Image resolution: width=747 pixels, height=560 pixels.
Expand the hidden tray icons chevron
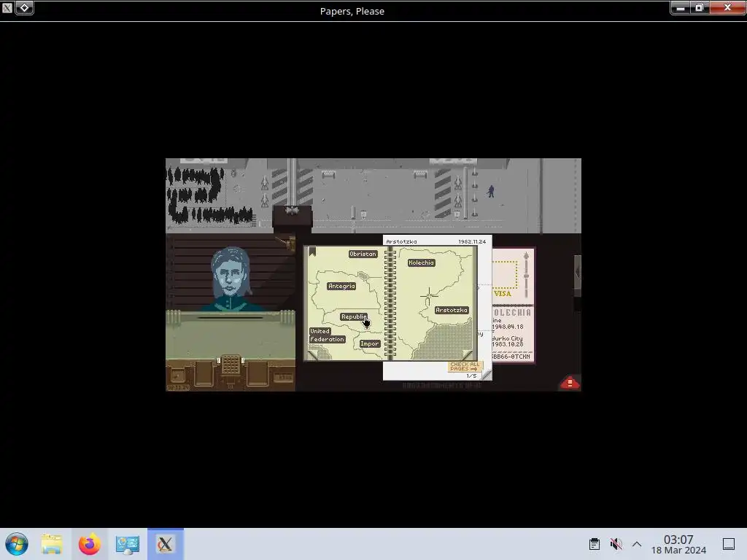point(637,544)
